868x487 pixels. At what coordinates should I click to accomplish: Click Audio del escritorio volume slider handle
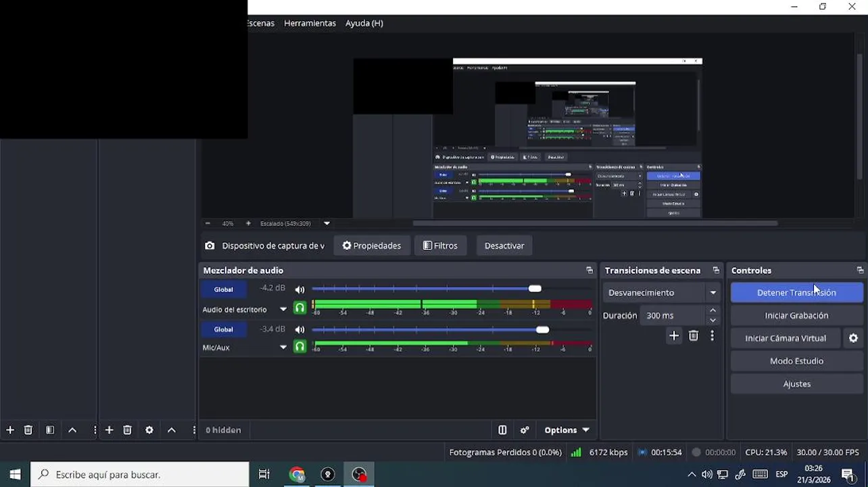[x=535, y=289]
